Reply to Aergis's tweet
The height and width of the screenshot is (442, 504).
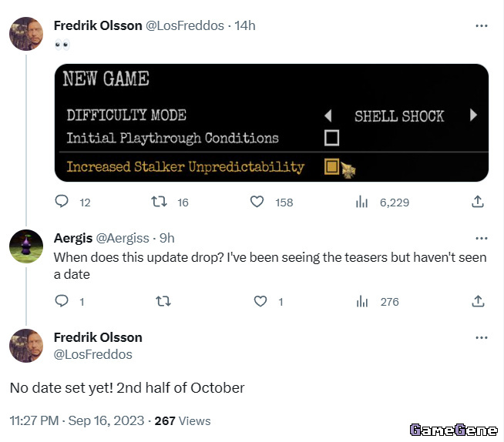click(x=62, y=301)
